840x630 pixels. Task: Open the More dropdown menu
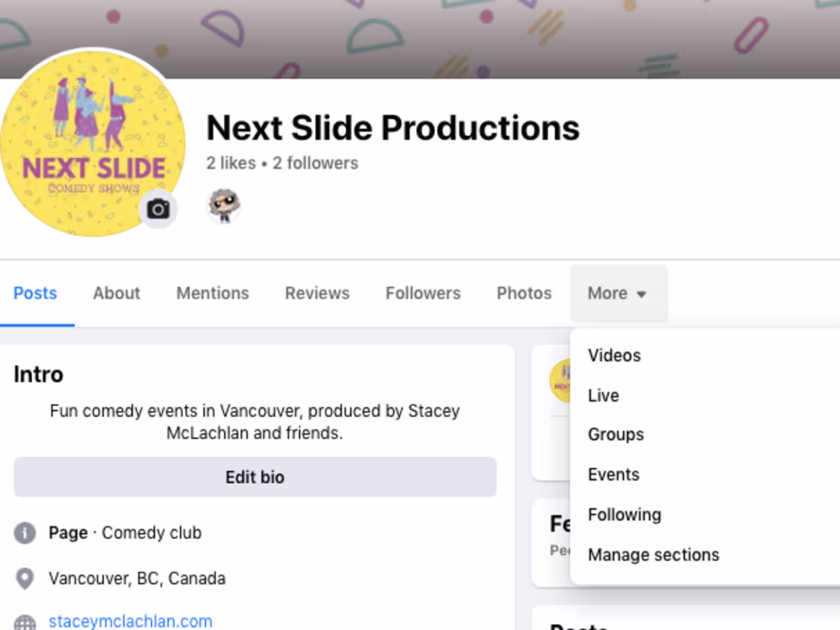pyautogui.click(x=619, y=292)
